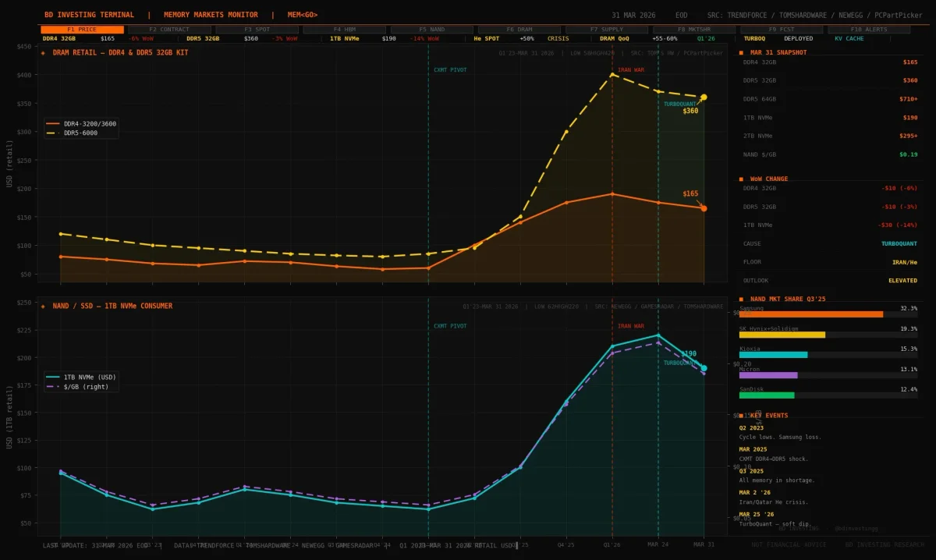Open the F3 SPOT tab

[x=257, y=30]
